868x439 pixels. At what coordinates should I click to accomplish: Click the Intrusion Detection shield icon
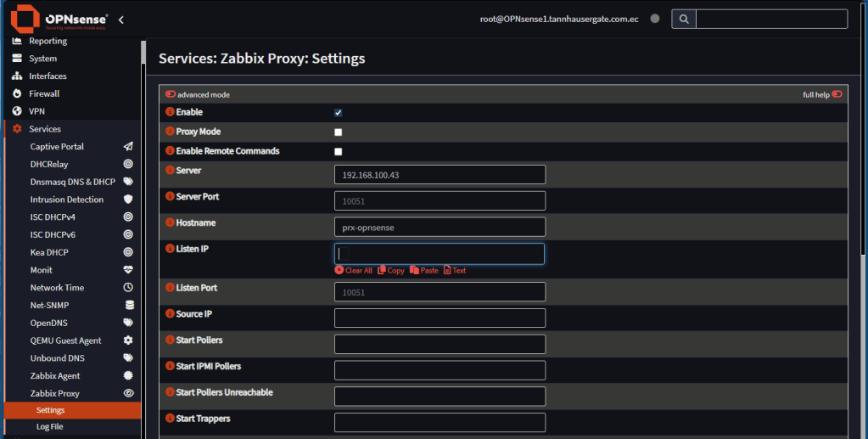(128, 200)
